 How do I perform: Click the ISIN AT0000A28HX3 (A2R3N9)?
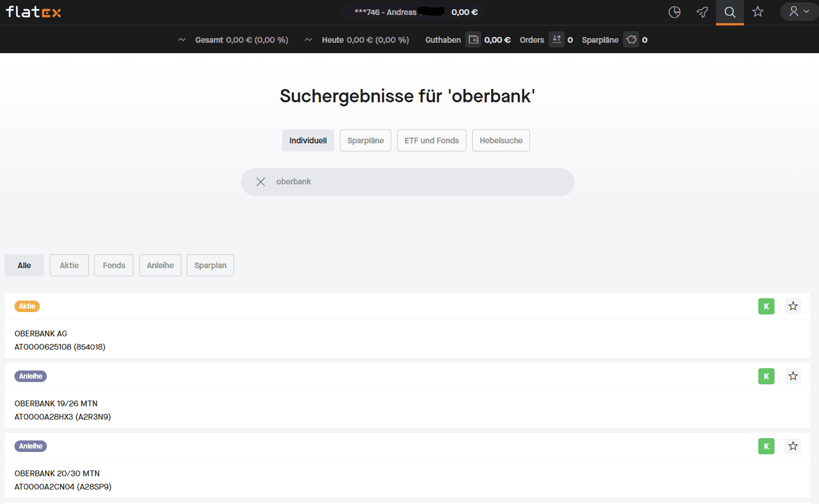[x=62, y=417]
